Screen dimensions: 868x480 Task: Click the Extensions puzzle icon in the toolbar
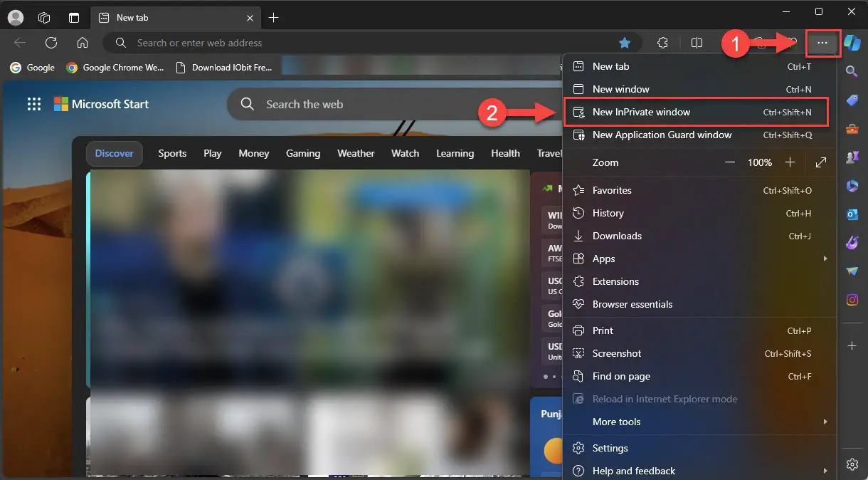click(x=662, y=43)
